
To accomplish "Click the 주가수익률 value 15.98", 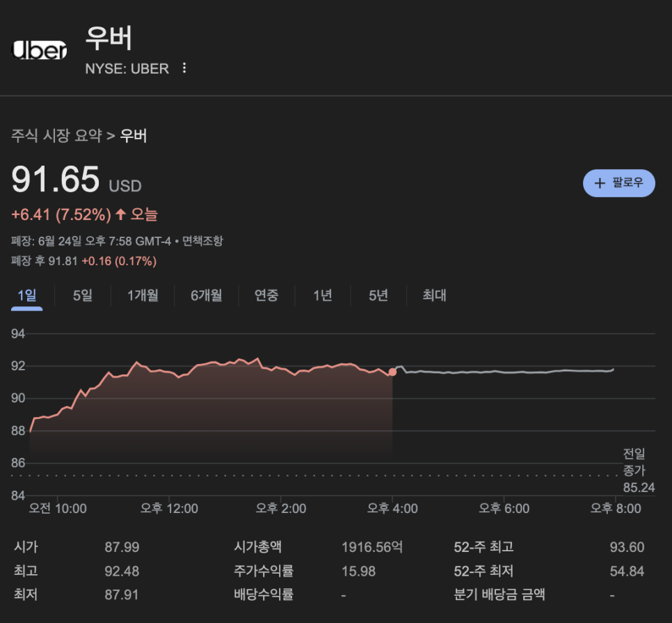I will 358,571.
